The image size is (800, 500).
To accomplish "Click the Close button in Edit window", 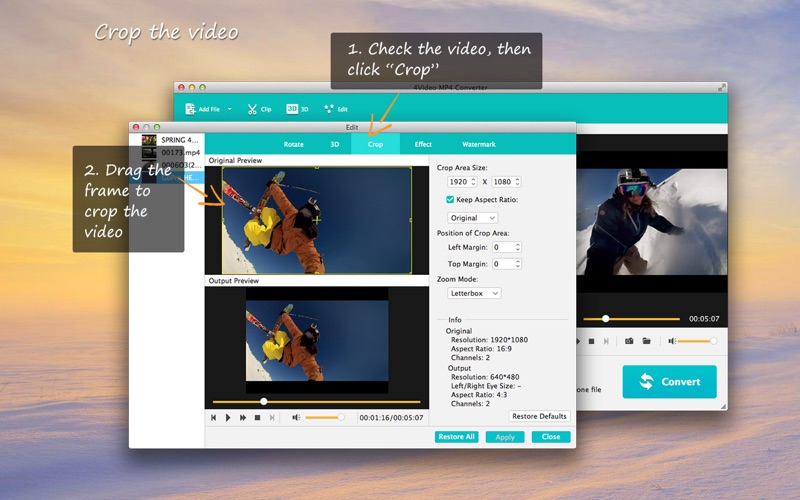I will click(551, 437).
